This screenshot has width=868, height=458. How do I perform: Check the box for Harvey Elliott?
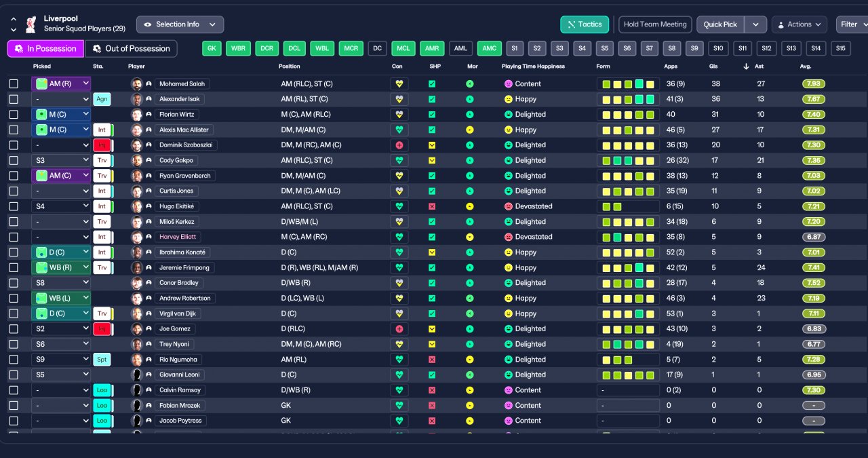click(x=14, y=237)
